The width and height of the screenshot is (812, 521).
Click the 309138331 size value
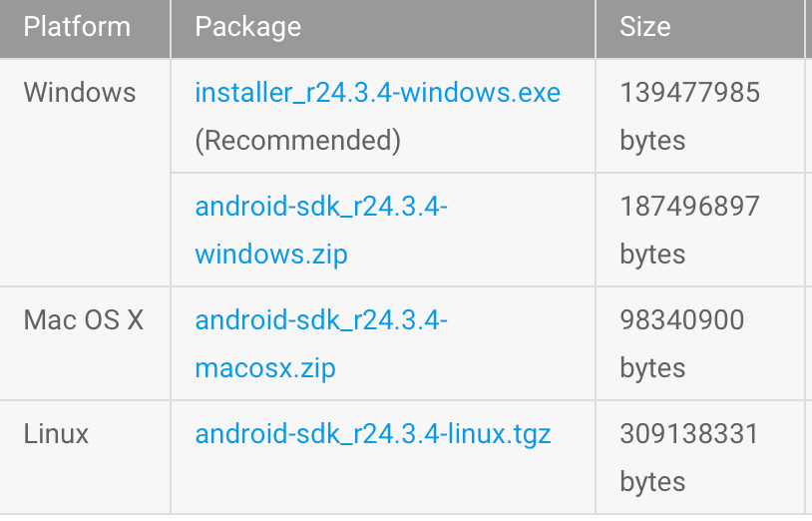point(689,434)
